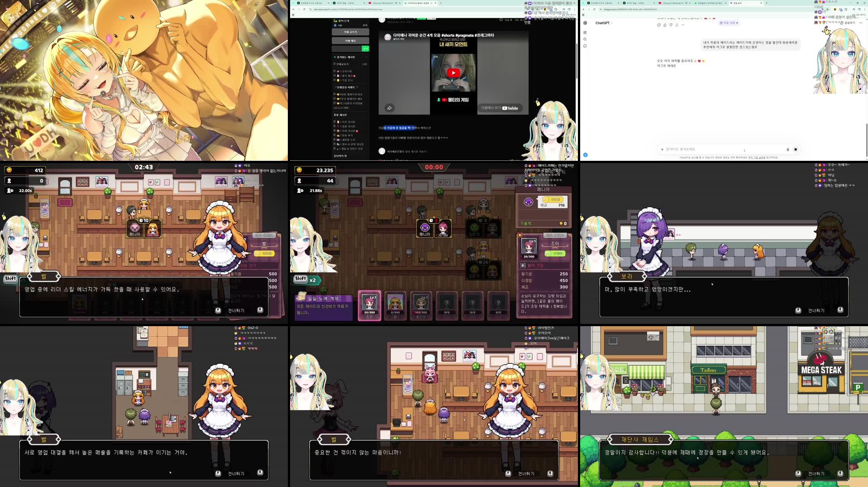The width and height of the screenshot is (868, 487).
Task: Click the 카페 글쓰기 button in the cafe sidebar
Action: (350, 32)
